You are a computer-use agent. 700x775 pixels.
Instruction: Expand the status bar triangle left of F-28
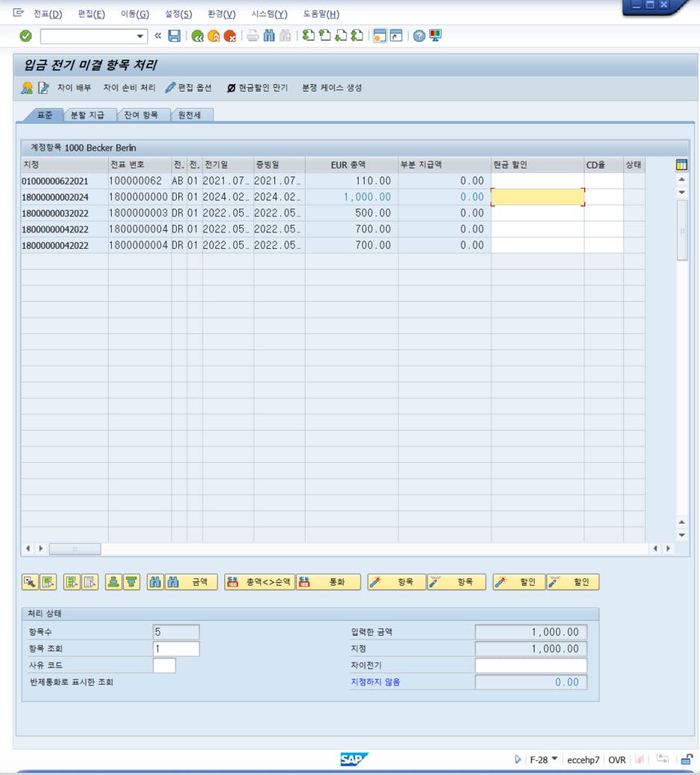click(517, 759)
